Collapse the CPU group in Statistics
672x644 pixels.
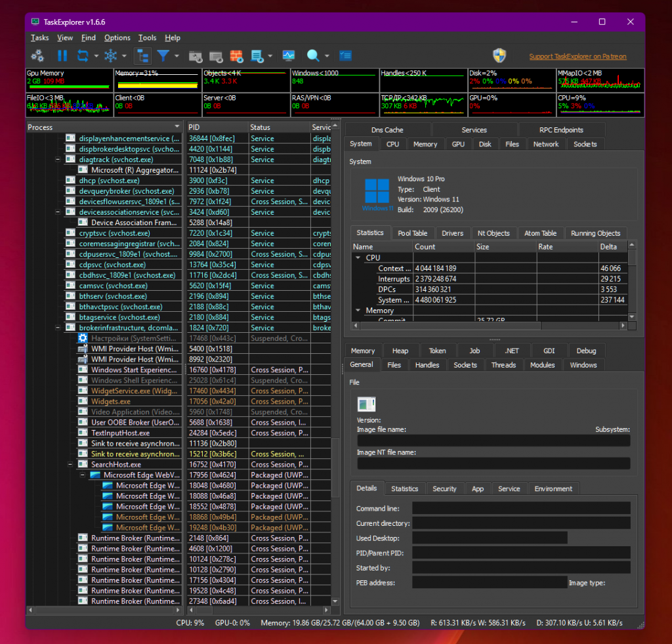pos(358,258)
